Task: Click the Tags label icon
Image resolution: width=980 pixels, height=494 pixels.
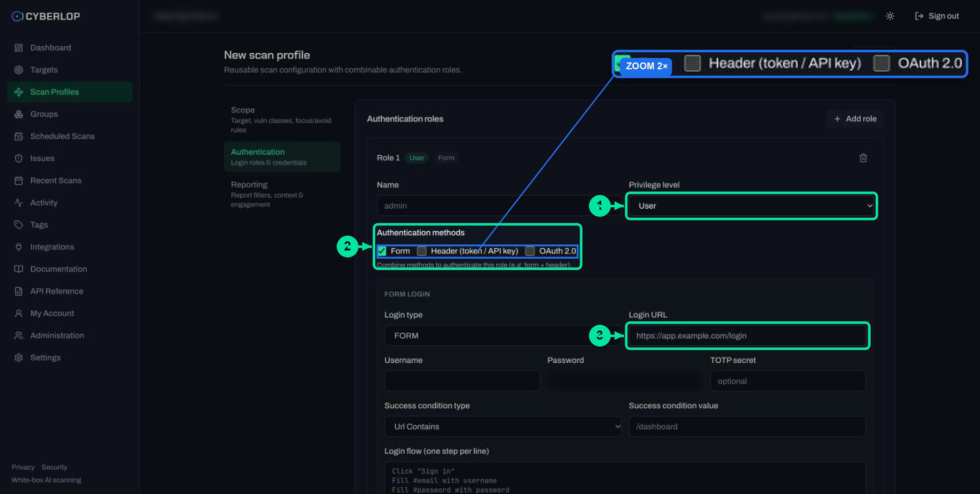Action: [x=18, y=225]
